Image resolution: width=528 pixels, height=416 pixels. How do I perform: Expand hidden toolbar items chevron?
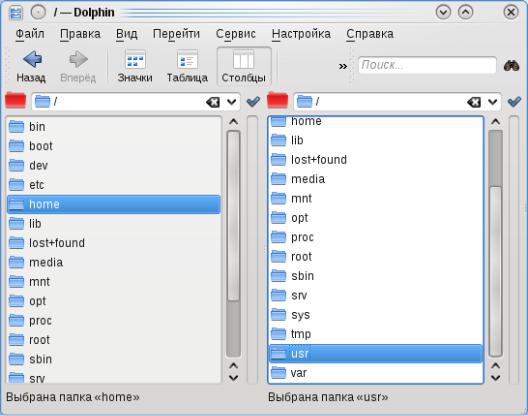pyautogui.click(x=343, y=66)
